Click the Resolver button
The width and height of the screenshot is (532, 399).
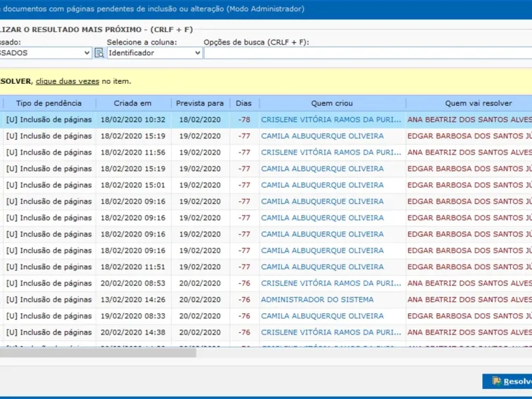click(509, 381)
